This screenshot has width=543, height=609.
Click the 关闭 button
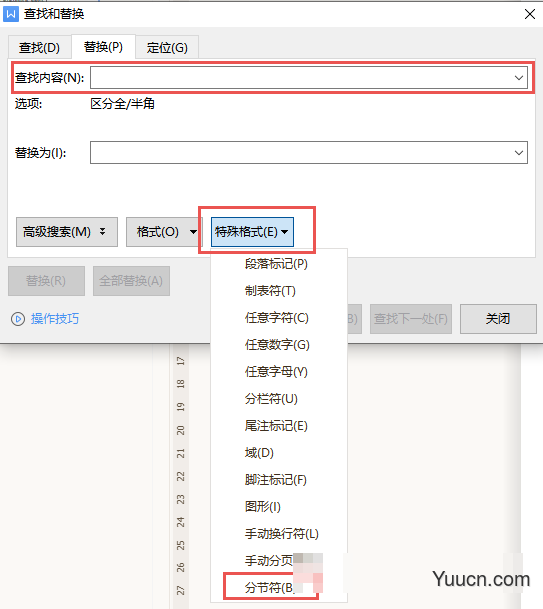pos(498,319)
